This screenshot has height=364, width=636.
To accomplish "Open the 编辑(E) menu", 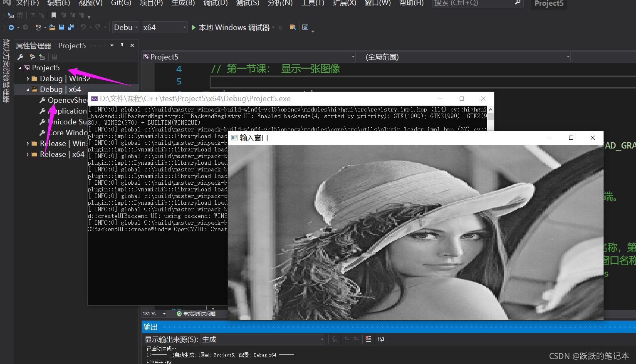I will point(59,3).
